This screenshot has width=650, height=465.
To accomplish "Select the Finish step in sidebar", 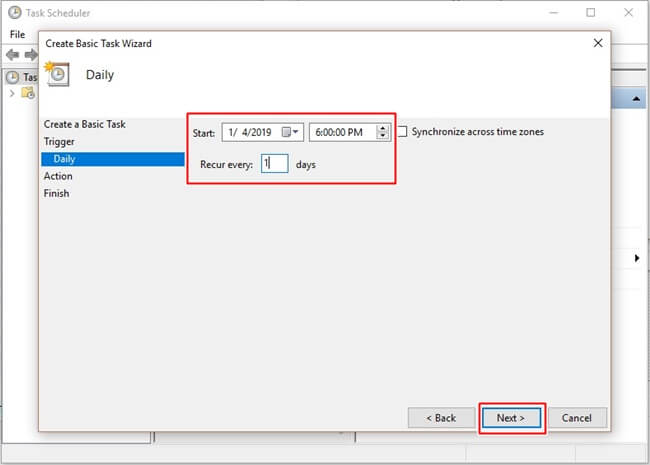I will point(56,193).
